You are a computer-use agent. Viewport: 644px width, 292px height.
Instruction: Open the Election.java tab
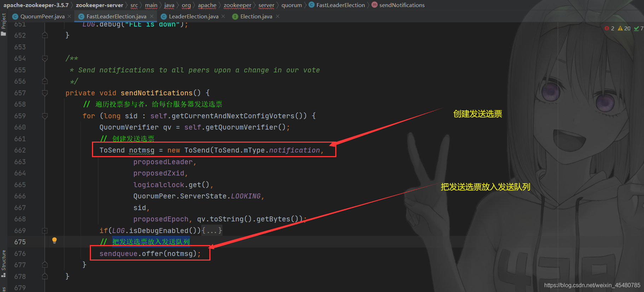[x=256, y=17]
